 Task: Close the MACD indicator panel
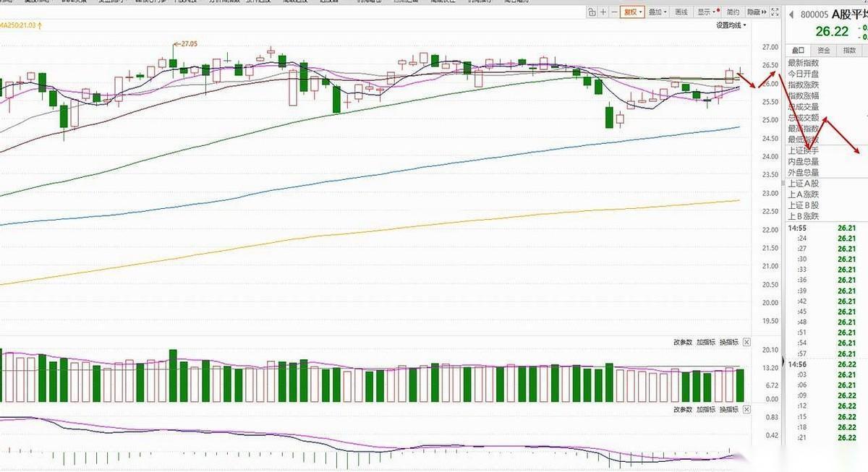[x=746, y=410]
